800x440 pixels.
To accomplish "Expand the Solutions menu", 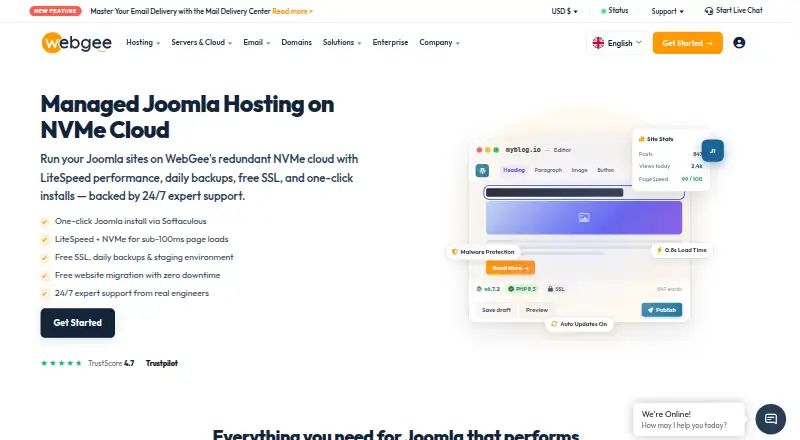I will click(342, 42).
